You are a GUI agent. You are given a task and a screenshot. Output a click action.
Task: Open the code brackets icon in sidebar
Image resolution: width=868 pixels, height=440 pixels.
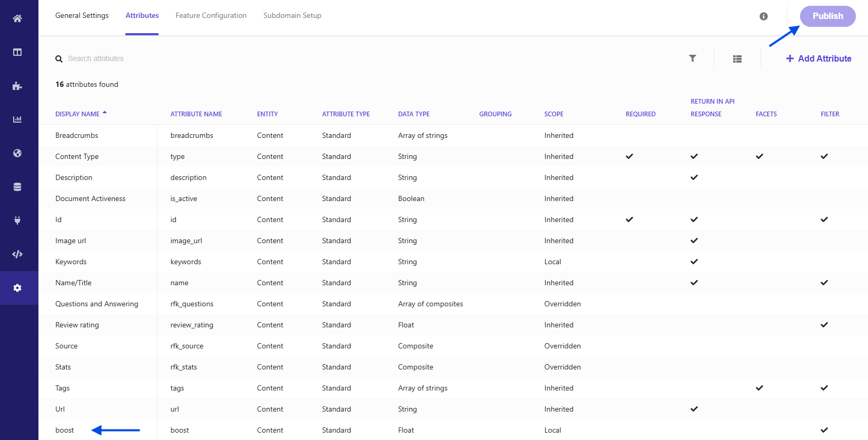(17, 254)
